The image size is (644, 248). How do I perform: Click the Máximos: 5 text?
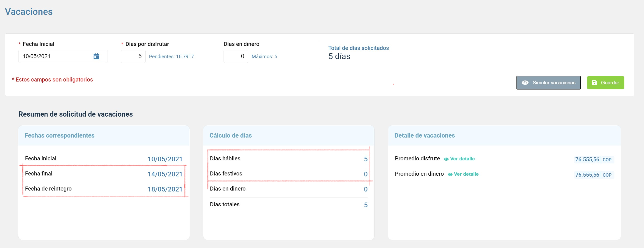pos(264,57)
